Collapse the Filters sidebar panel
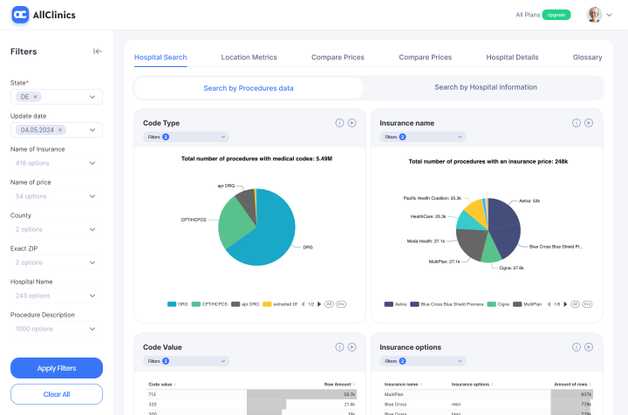The image size is (628, 415). click(97, 52)
